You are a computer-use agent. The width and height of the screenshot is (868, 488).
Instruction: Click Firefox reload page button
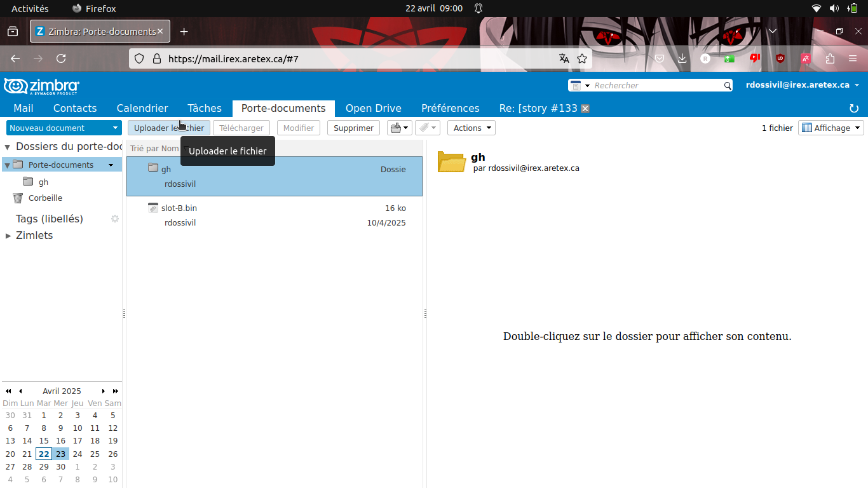[x=61, y=58]
